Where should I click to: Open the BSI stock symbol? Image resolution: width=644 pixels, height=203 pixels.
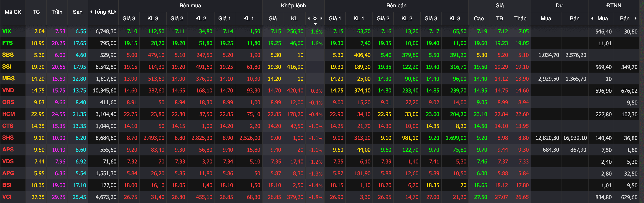(x=7, y=185)
